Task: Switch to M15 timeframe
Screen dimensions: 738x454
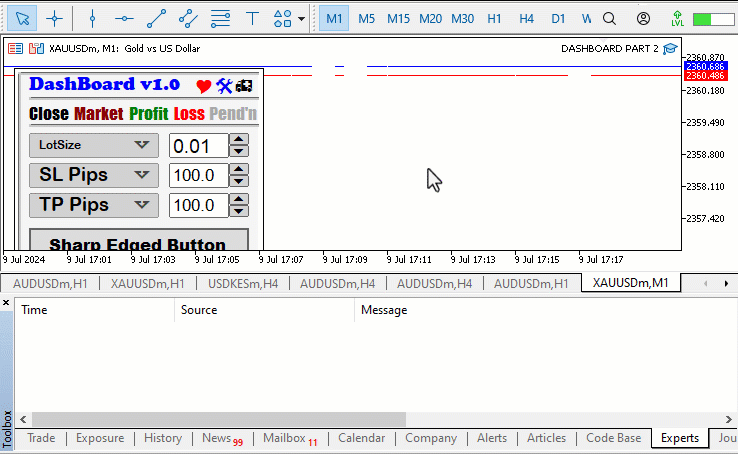Action: pos(398,19)
